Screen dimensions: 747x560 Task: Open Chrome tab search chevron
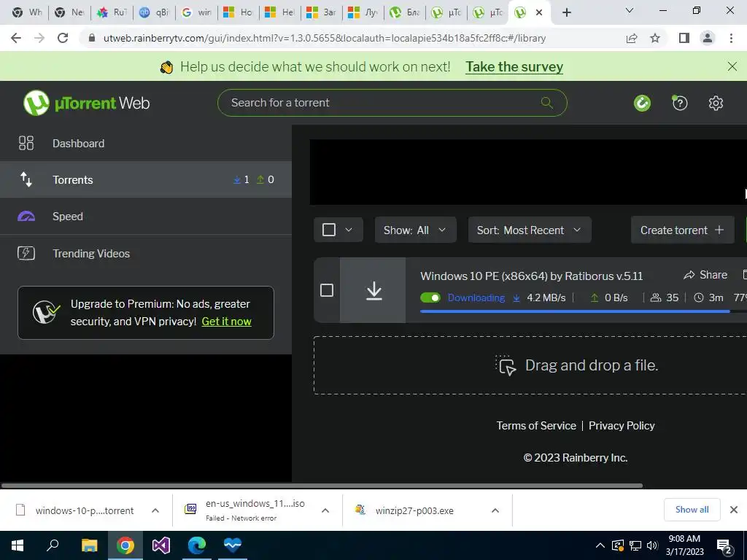tap(629, 10)
